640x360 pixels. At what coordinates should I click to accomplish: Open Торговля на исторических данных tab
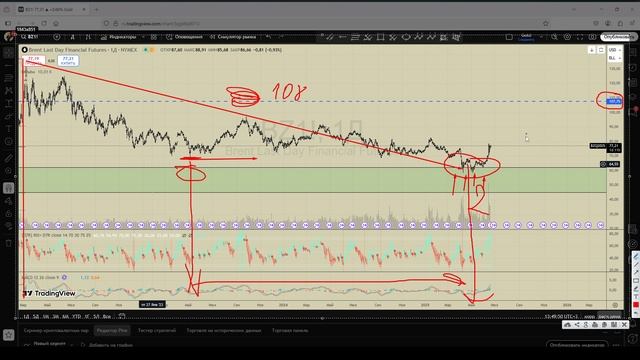point(224,331)
